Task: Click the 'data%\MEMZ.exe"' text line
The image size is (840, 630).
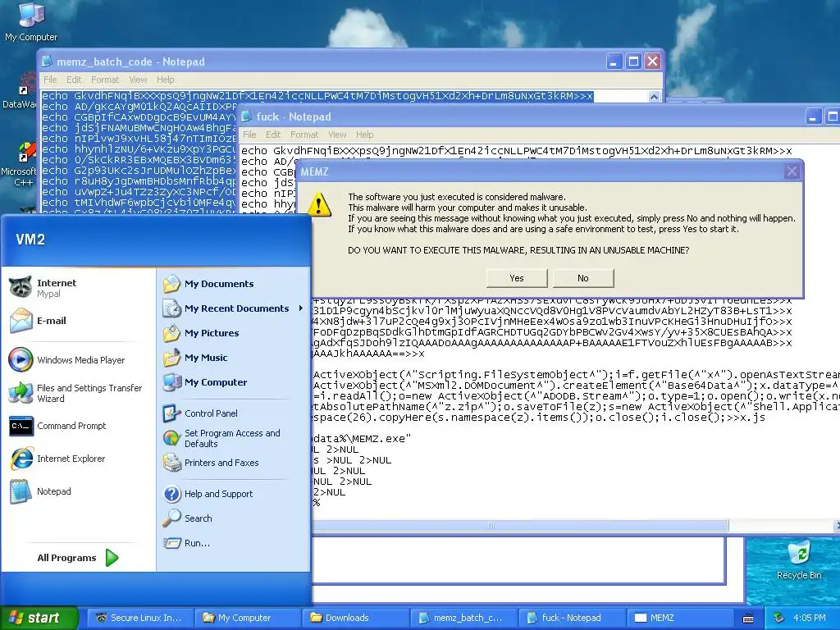Action: click(362, 438)
